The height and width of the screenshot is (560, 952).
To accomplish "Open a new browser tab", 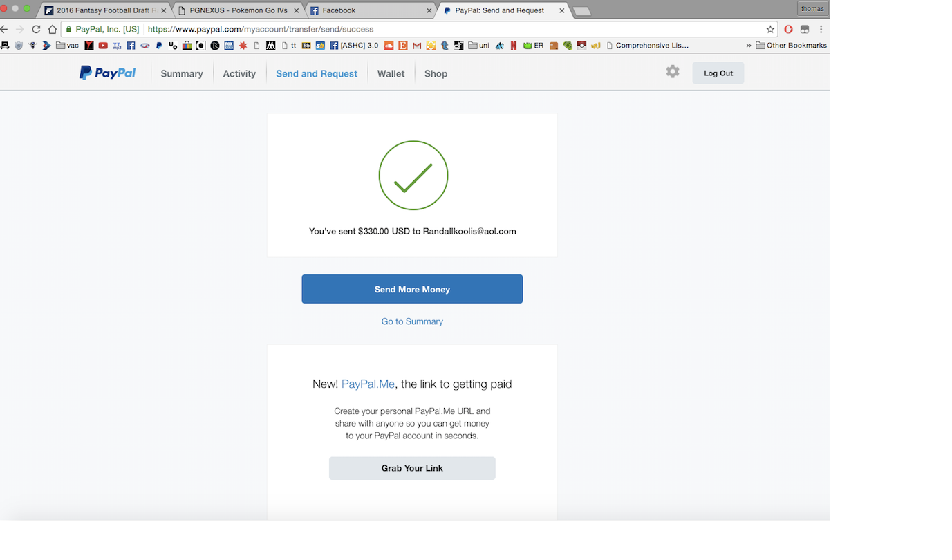I will tap(582, 11).
